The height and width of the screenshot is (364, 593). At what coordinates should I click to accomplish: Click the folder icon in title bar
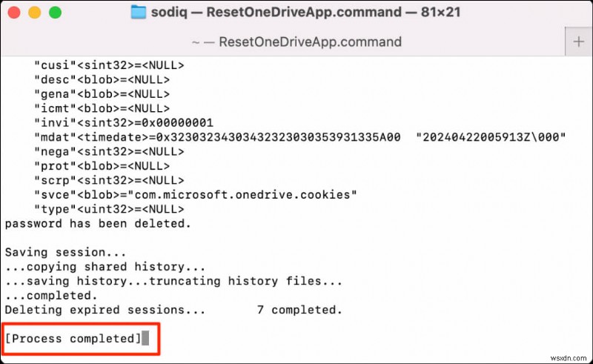139,12
